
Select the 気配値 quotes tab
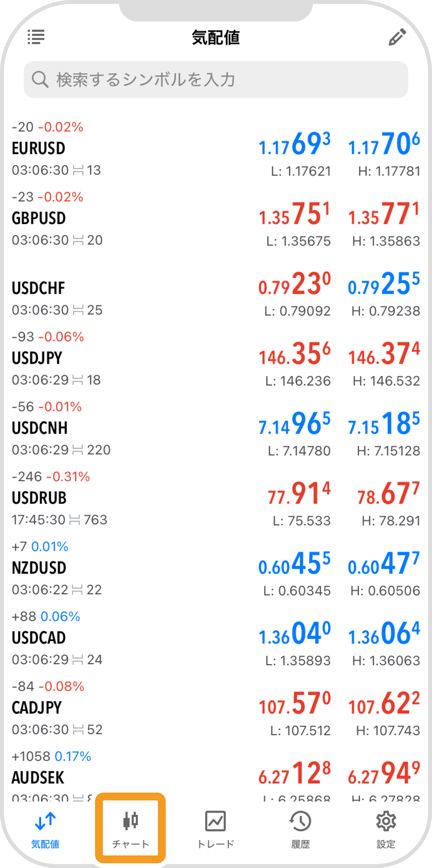(x=45, y=828)
